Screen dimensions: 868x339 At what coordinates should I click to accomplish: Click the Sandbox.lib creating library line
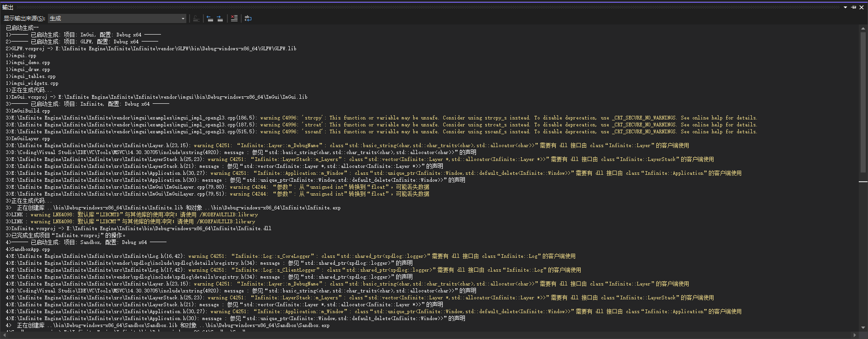tap(168, 325)
